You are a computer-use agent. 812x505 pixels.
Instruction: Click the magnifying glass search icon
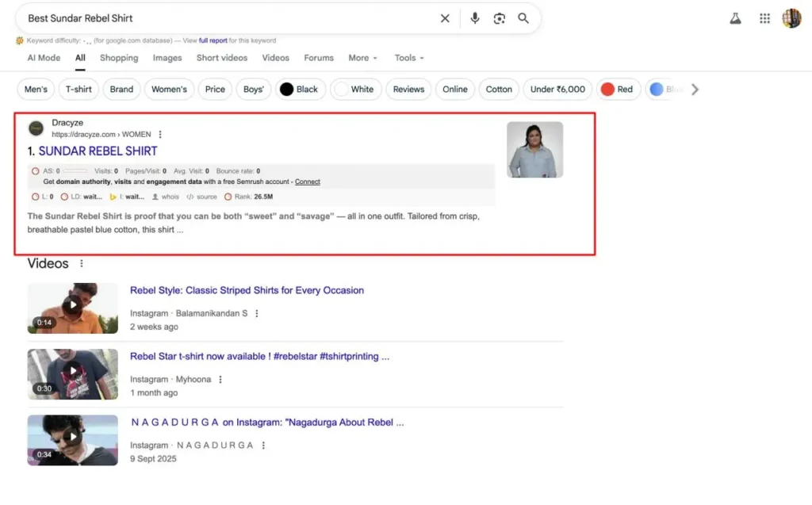523,18
